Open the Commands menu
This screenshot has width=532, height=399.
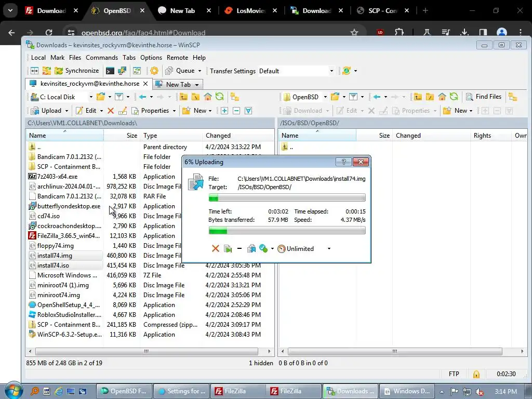click(x=102, y=58)
